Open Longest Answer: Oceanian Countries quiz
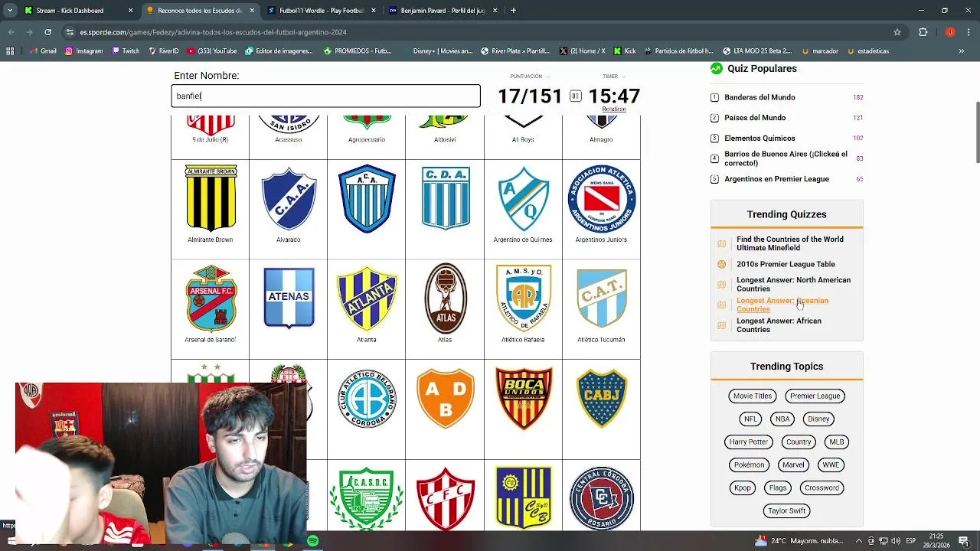The height and width of the screenshot is (551, 980). point(782,305)
